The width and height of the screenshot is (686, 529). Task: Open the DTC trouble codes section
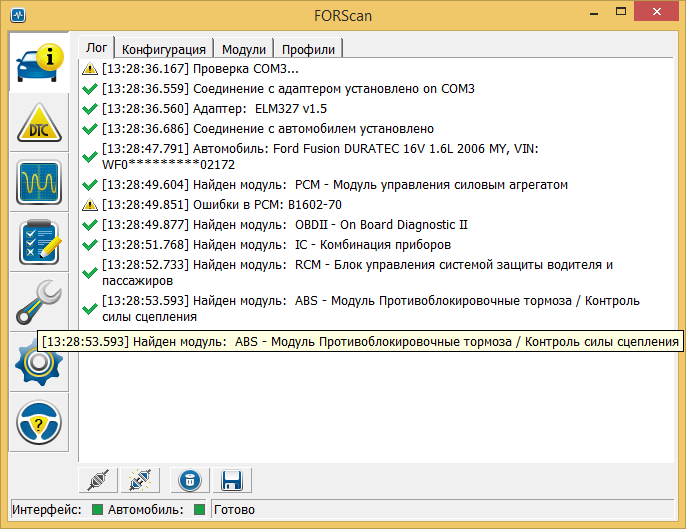coord(39,122)
